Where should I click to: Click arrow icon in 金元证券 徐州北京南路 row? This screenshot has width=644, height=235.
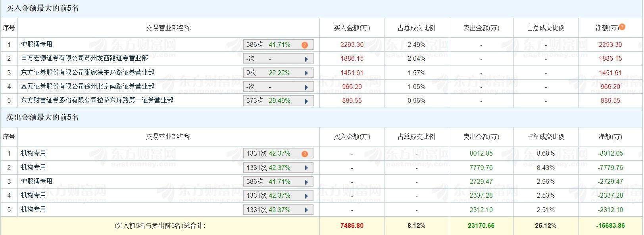(306, 87)
